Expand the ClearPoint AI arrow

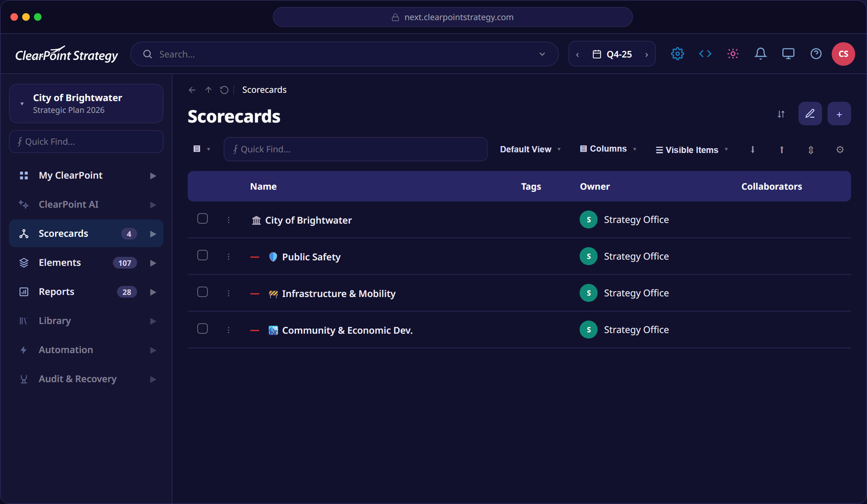click(x=153, y=205)
